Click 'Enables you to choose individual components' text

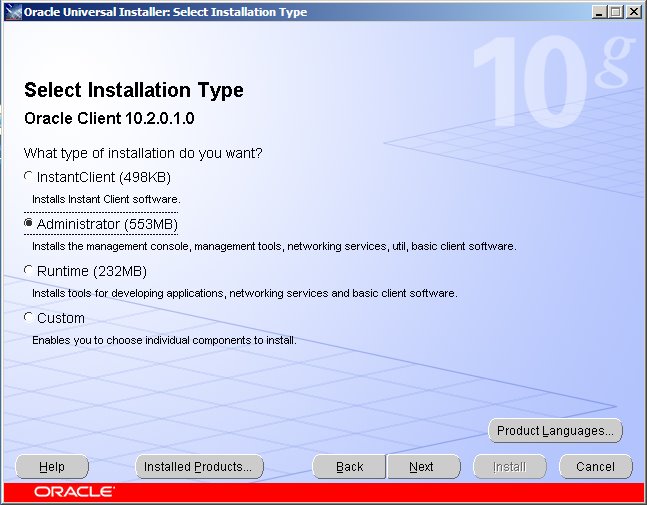(164, 340)
